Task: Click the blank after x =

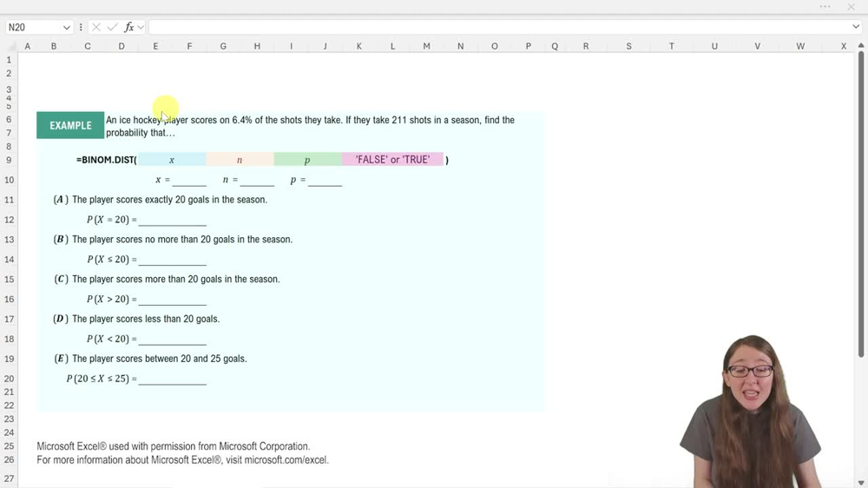Action: pos(189,181)
